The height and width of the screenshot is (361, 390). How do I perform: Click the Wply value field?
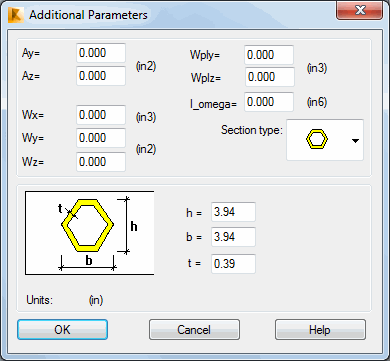click(269, 55)
